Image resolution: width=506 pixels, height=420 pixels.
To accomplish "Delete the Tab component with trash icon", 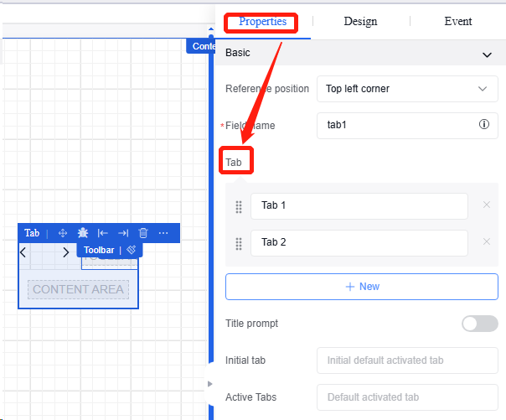I will point(143,233).
